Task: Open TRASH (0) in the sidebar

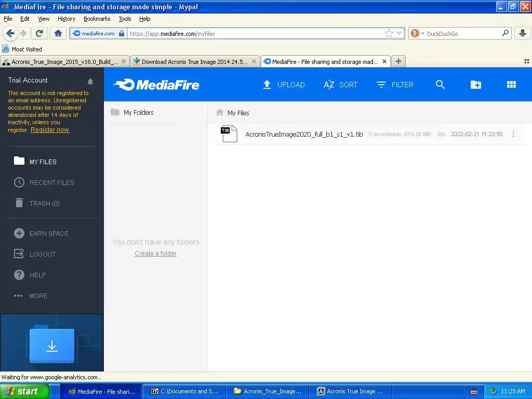Action: coord(37,203)
